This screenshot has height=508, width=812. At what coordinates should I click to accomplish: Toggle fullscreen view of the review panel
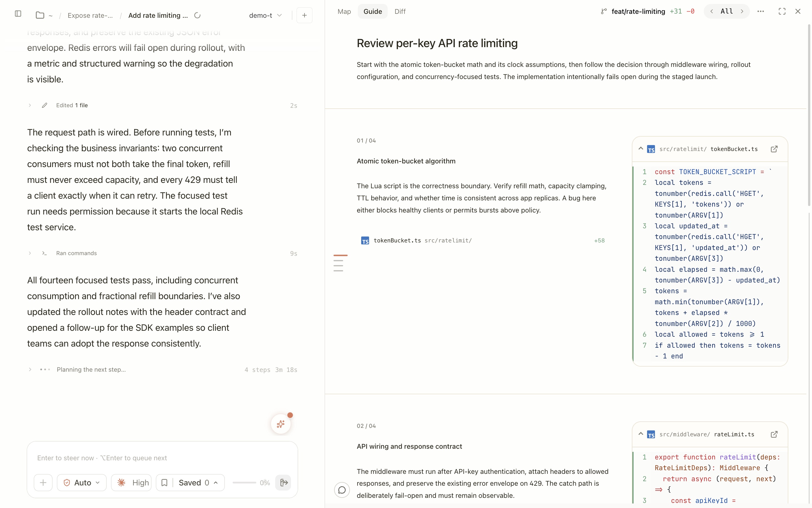(x=782, y=11)
